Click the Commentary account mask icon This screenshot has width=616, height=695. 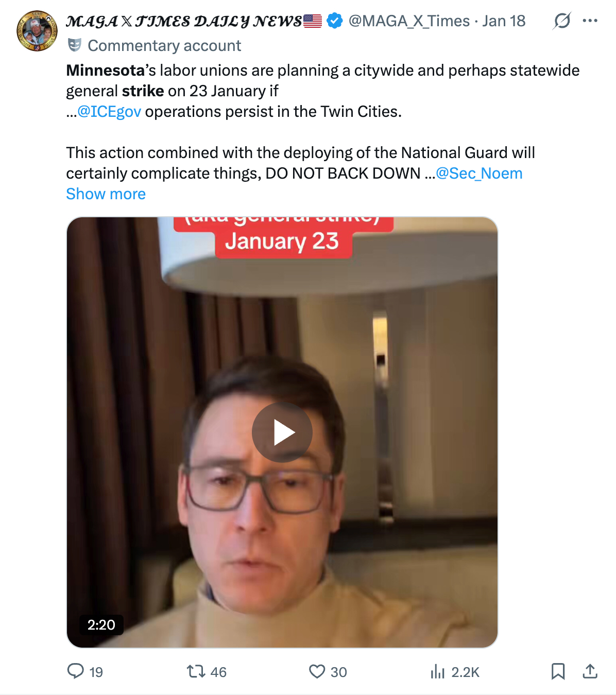point(75,45)
